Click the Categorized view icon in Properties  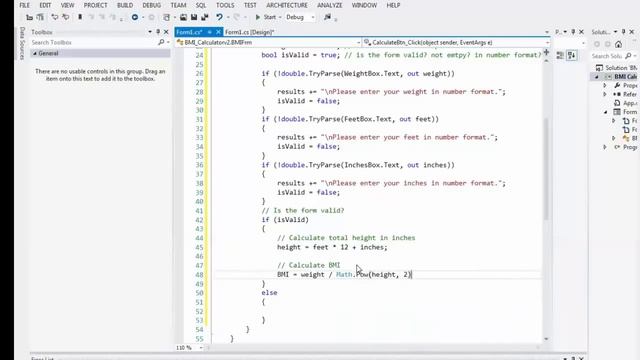tap(560, 56)
